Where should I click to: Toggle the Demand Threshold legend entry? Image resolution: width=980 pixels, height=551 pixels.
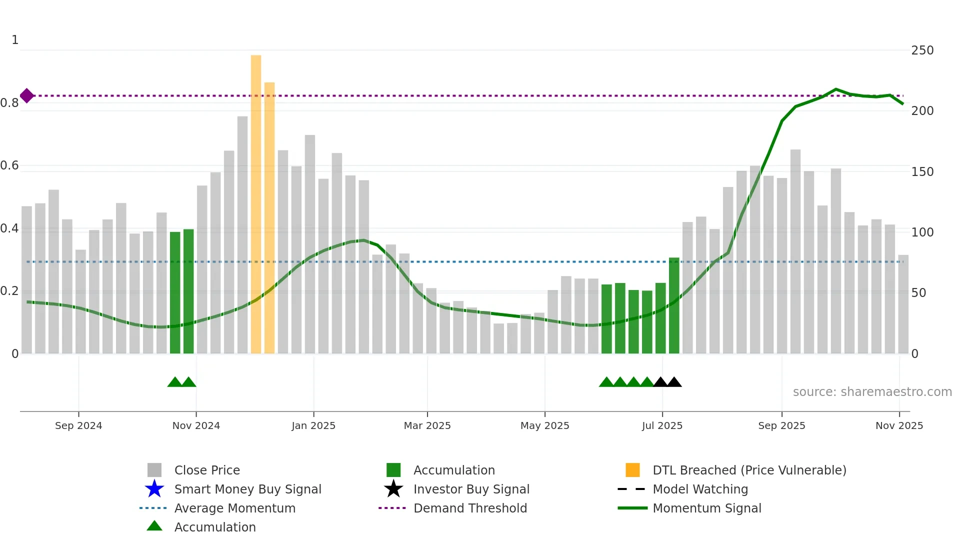[470, 508]
